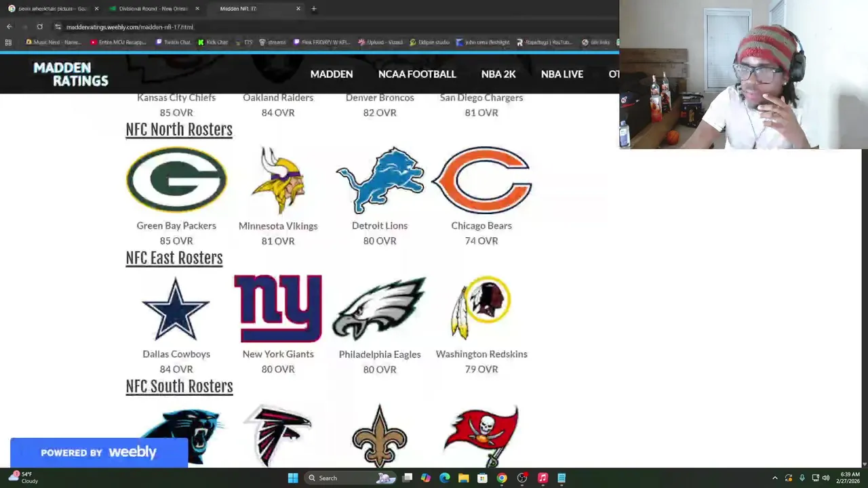This screenshot has width=868, height=488.
Task: Click the Chicago Bears logo
Action: tap(481, 180)
